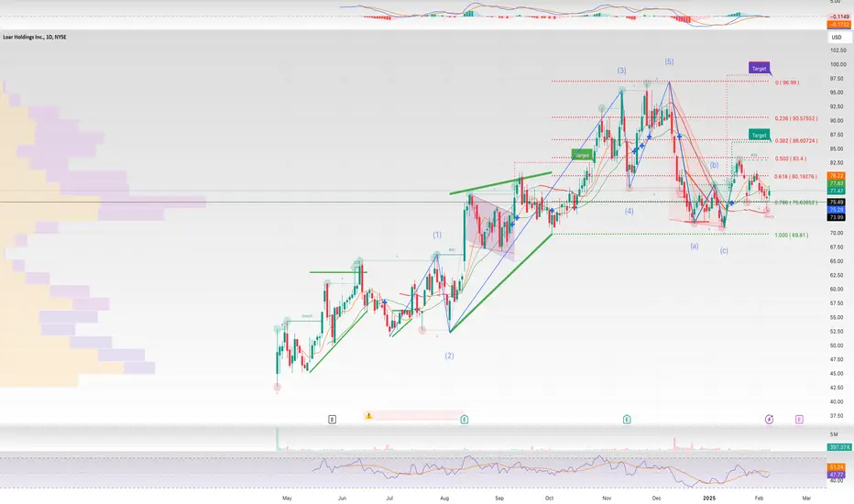Select the teal Target label near 87.50

coord(760,135)
